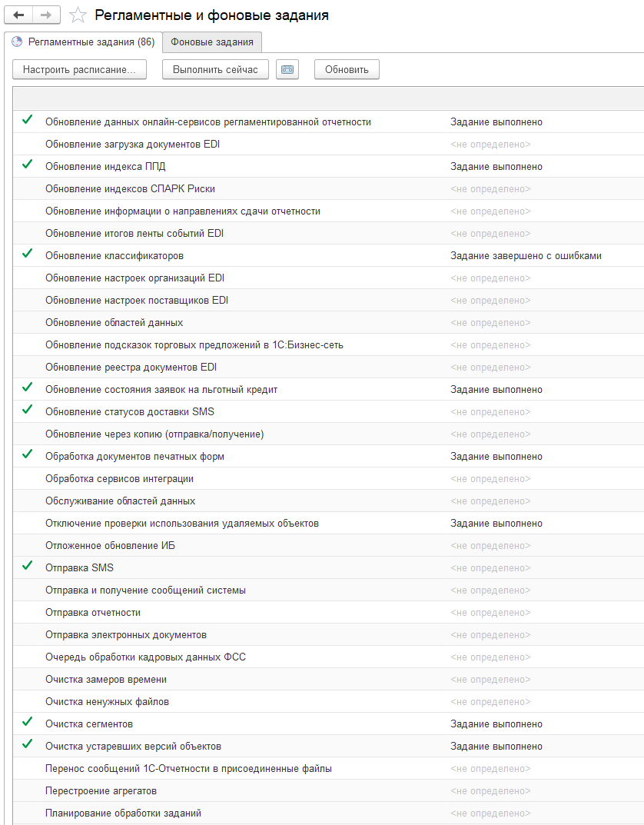The height and width of the screenshot is (825, 644).
Task: Click checkmark beside Обработка документов печатных форм
Action: (x=28, y=454)
